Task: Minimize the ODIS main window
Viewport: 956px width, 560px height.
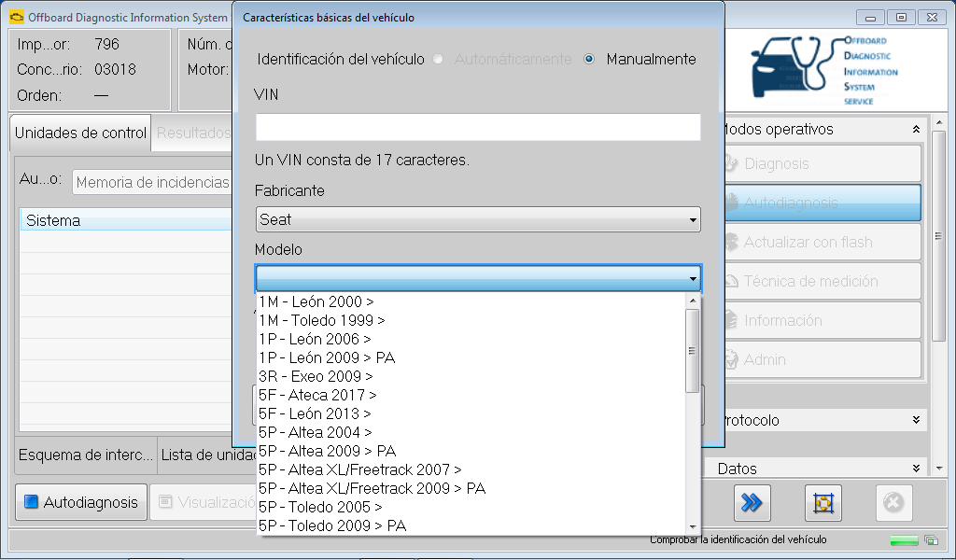Action: [870, 18]
